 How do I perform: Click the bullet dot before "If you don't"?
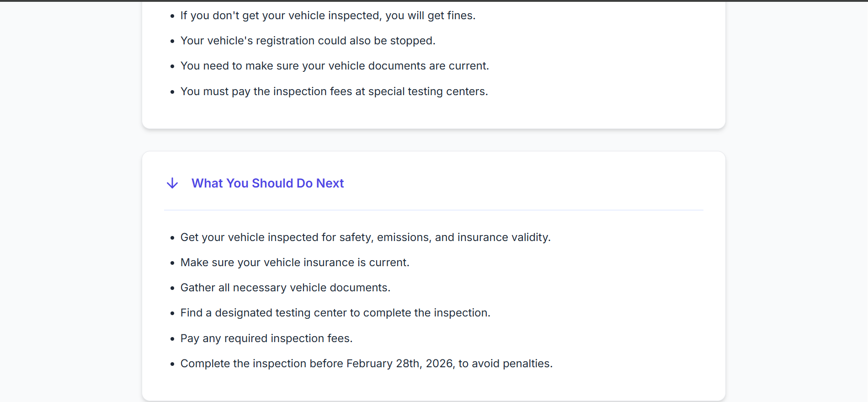172,16
